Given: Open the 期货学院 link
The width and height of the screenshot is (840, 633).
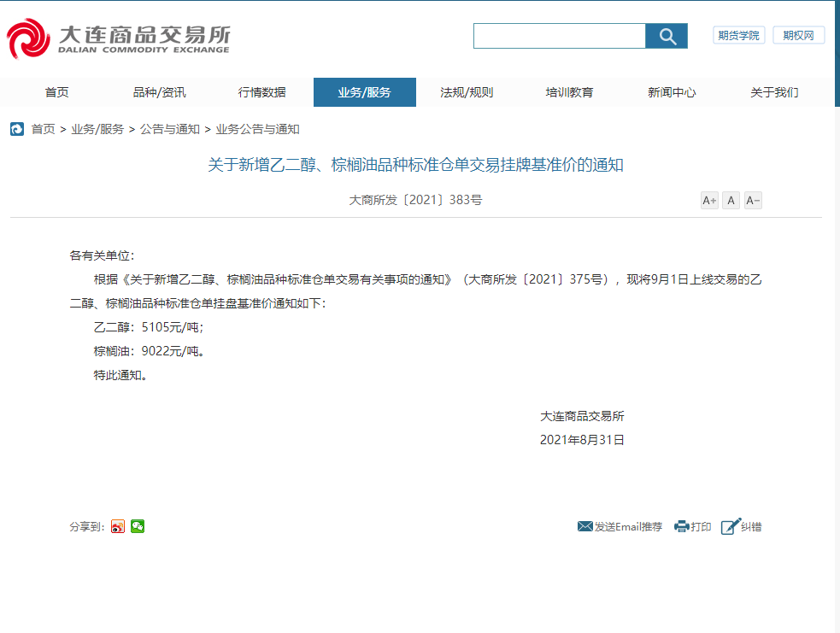Looking at the screenshot, I should point(738,35).
